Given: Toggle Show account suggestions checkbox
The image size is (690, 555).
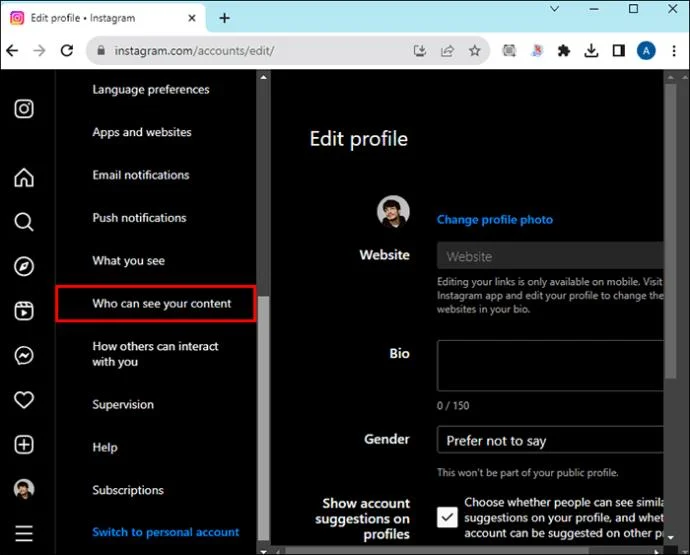Looking at the screenshot, I should (447, 517).
